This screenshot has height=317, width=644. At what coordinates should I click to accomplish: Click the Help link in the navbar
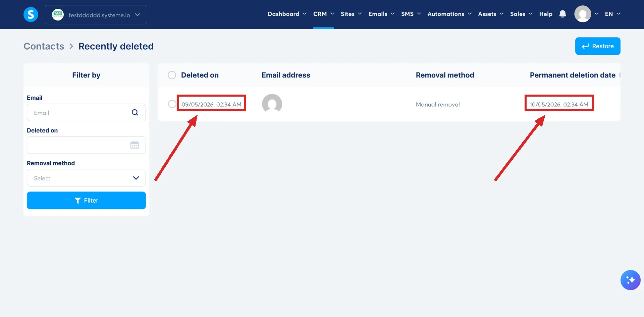(x=546, y=14)
